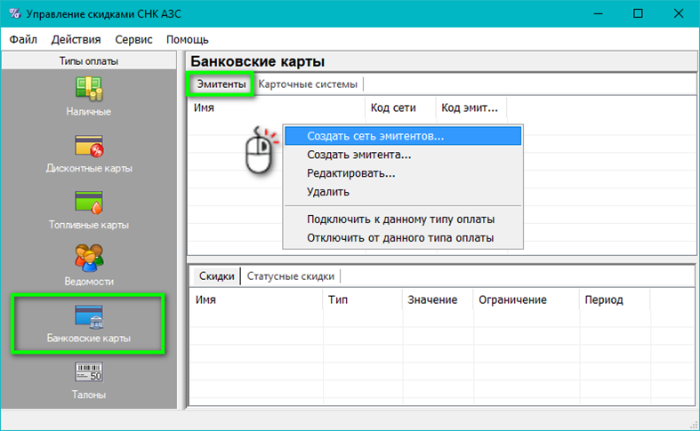Click Удалить in the context menu
Screen dimensions: 700x431
pyautogui.click(x=328, y=191)
